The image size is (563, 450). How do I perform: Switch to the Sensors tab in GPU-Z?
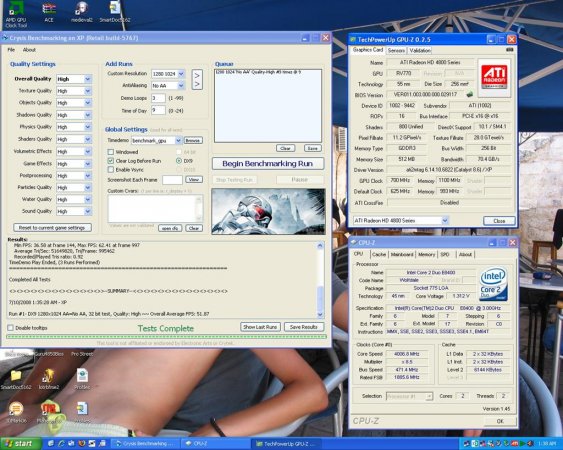[396, 51]
